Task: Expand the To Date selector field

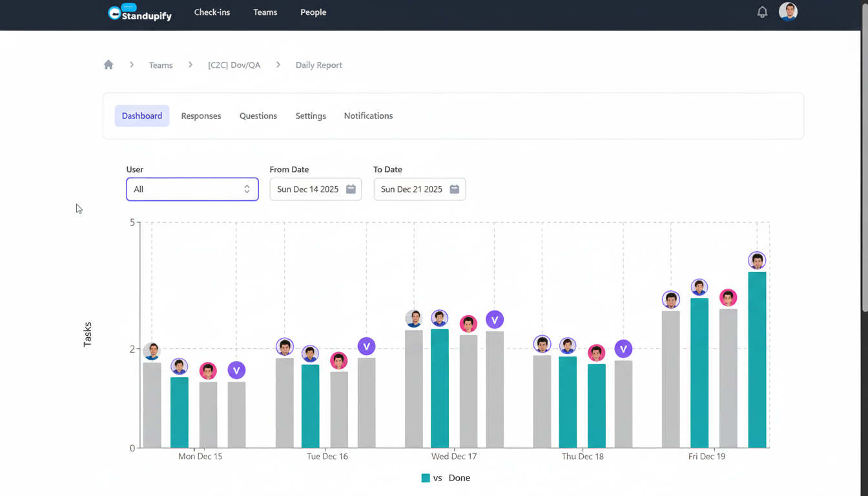Action: click(x=419, y=189)
